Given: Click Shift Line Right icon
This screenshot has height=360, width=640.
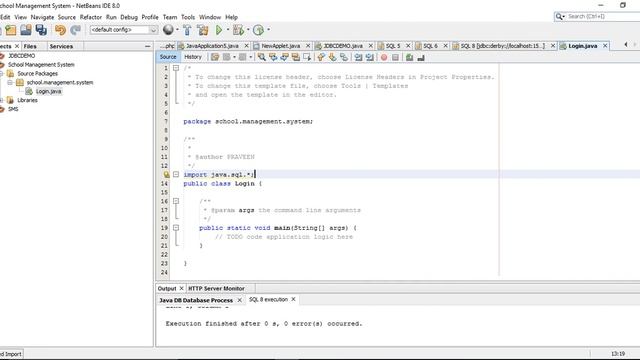Looking at the screenshot, I should click(370, 57).
